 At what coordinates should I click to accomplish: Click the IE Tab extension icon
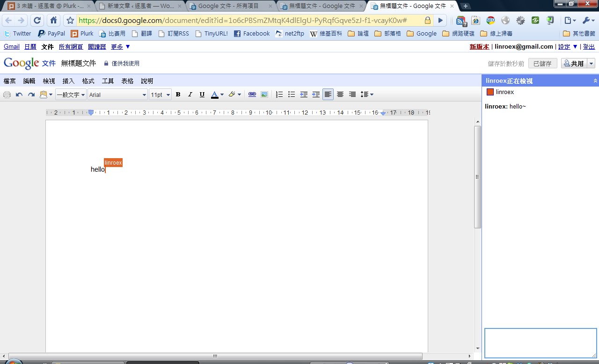[x=475, y=21]
